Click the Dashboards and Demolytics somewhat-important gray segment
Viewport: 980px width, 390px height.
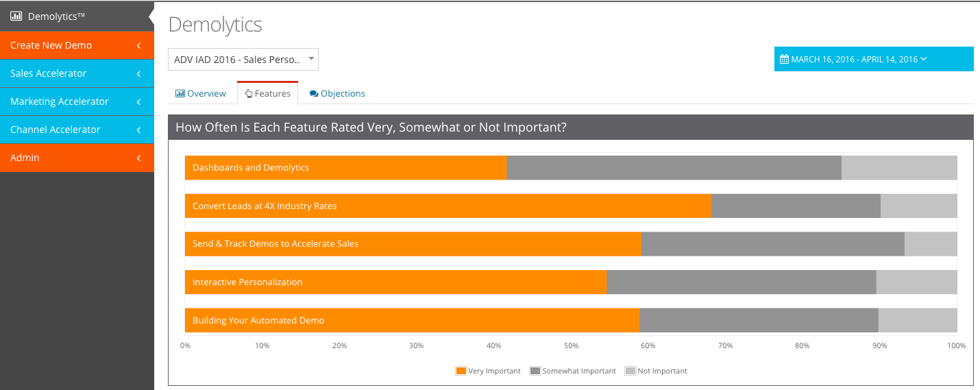[674, 168]
